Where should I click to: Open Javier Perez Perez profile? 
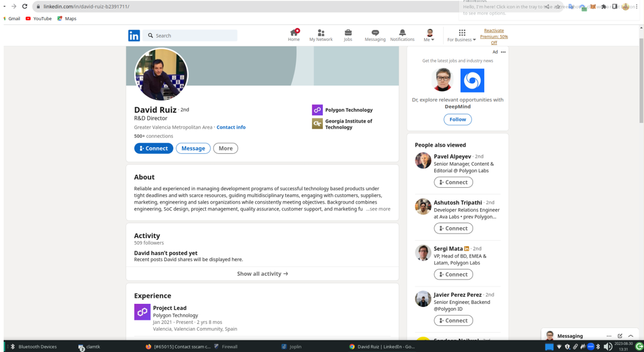click(x=458, y=295)
